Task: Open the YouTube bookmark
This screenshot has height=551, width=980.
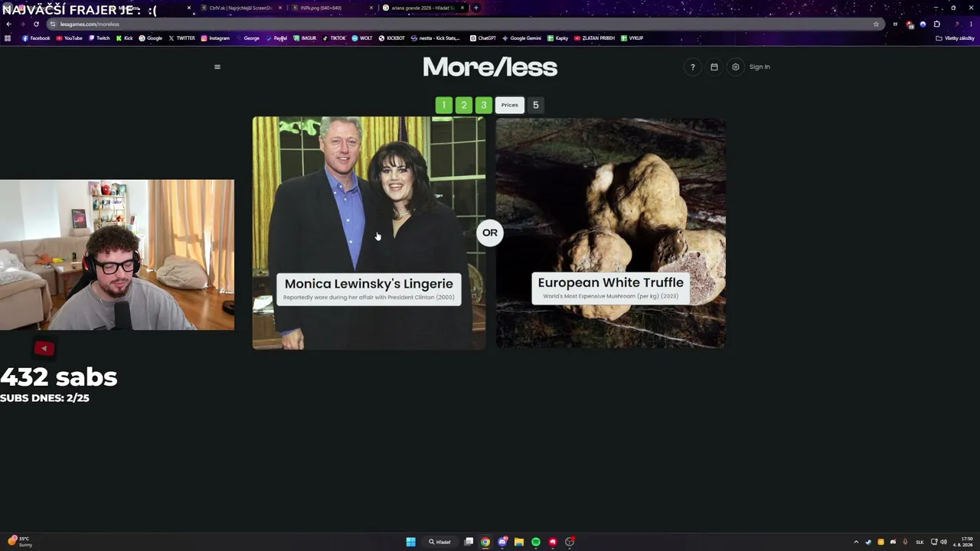Action: pyautogui.click(x=69, y=38)
